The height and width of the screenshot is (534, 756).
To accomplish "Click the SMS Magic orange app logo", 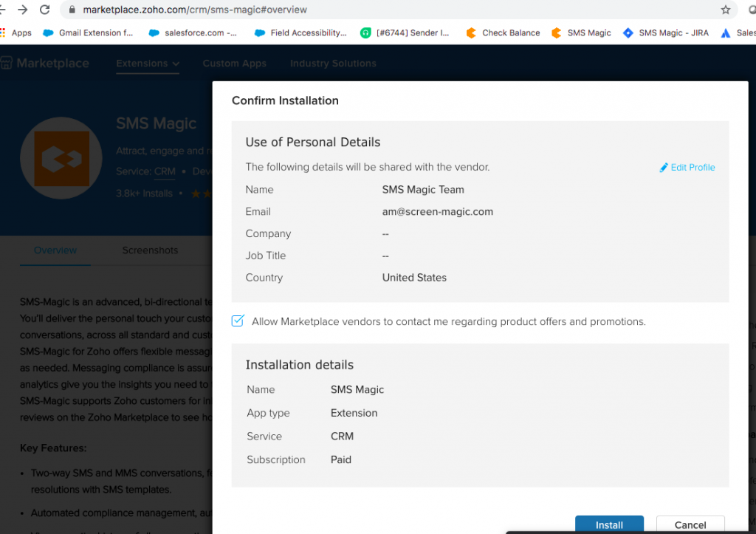I will coord(61,158).
